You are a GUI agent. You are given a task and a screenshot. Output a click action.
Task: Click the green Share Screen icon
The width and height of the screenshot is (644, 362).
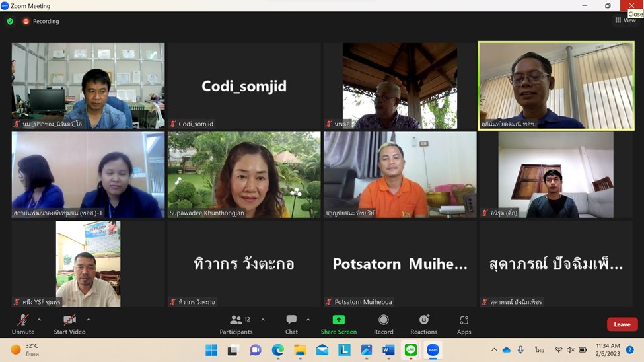(x=338, y=320)
